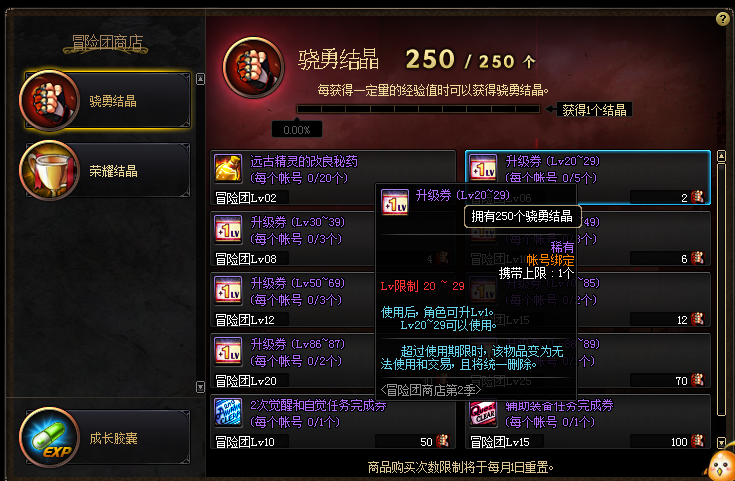Click the 升级券 Lv50~69 ticket icon
The width and height of the screenshot is (735, 481).
(x=228, y=290)
